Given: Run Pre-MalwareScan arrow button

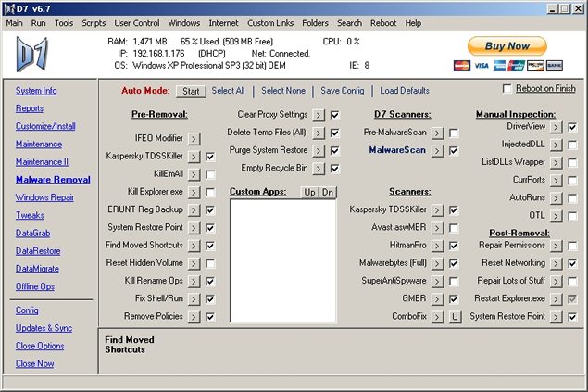Looking at the screenshot, I should click(437, 133).
